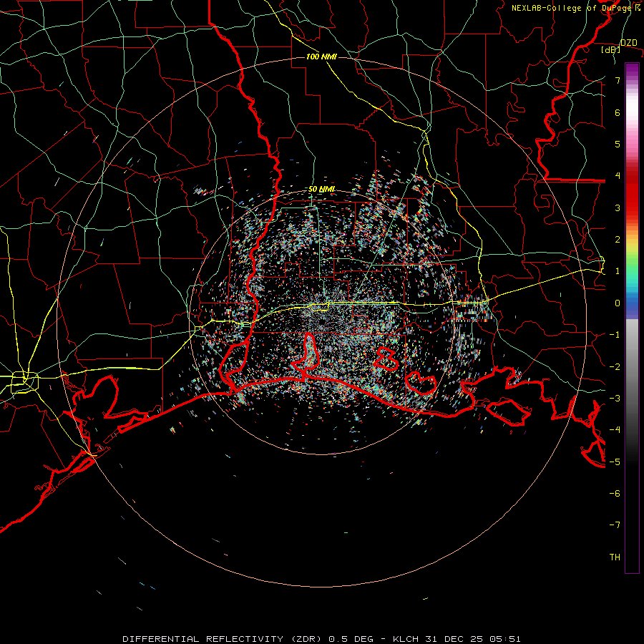Screen dimensions: 644x644
Task: Click the -7 value on the color scale
Action: (615, 525)
